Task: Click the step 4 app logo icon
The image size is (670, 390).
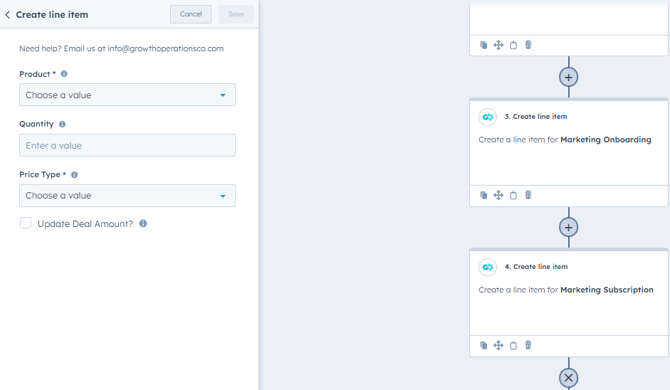Action: (488, 267)
